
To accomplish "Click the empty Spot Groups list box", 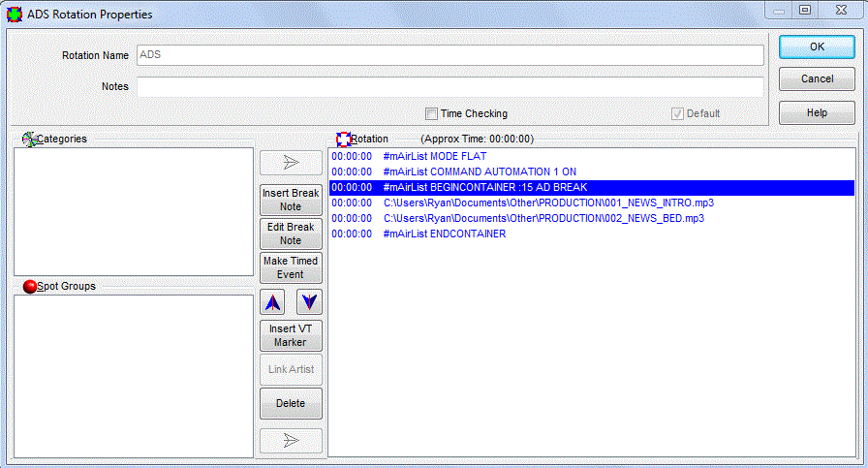I will click(x=134, y=377).
